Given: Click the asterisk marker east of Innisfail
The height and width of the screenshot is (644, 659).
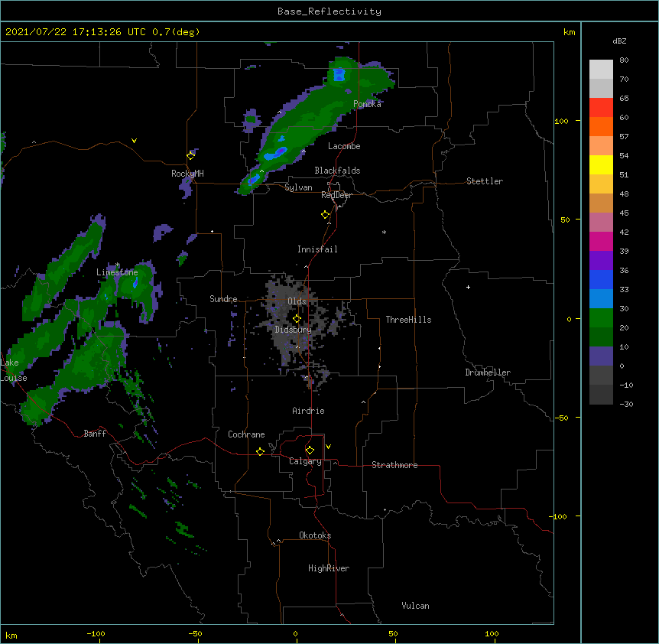Looking at the screenshot, I should pos(384,233).
